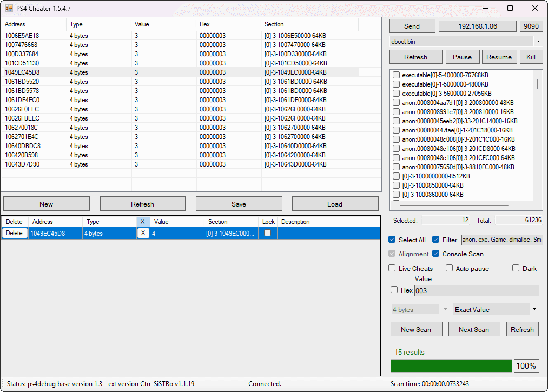Click the port field 9090
Viewport: 548px width, 392px height.
tap(531, 26)
